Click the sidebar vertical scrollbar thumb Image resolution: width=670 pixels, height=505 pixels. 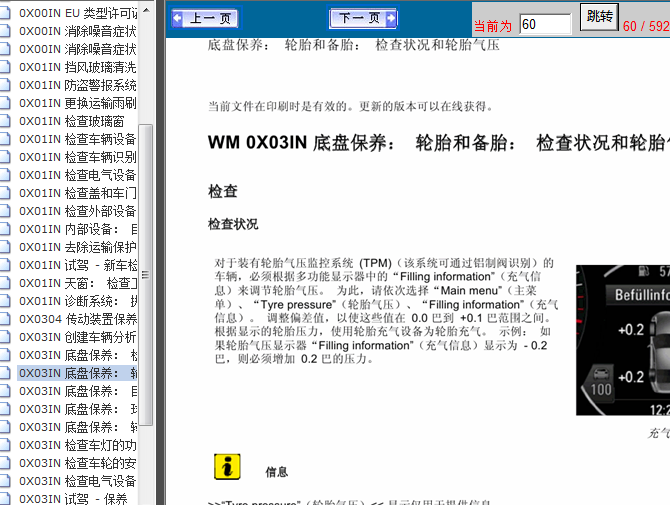(146, 275)
